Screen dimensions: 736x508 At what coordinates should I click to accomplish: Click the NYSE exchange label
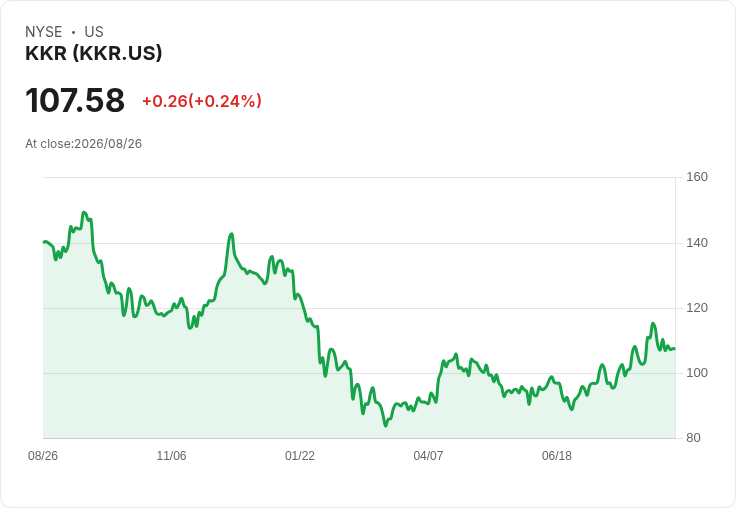(x=44, y=32)
